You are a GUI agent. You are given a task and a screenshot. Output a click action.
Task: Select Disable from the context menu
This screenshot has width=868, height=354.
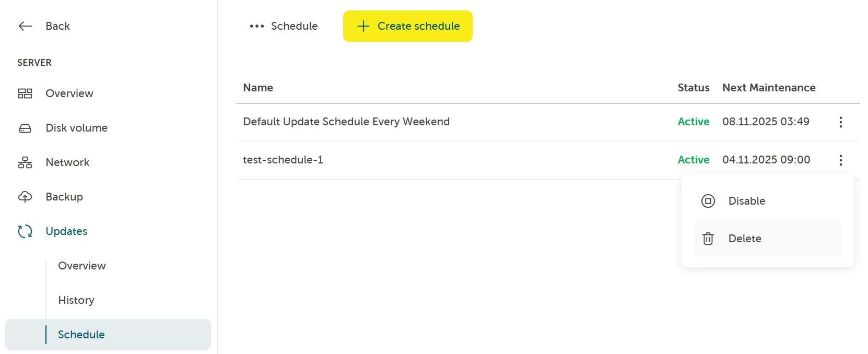pyautogui.click(x=747, y=200)
